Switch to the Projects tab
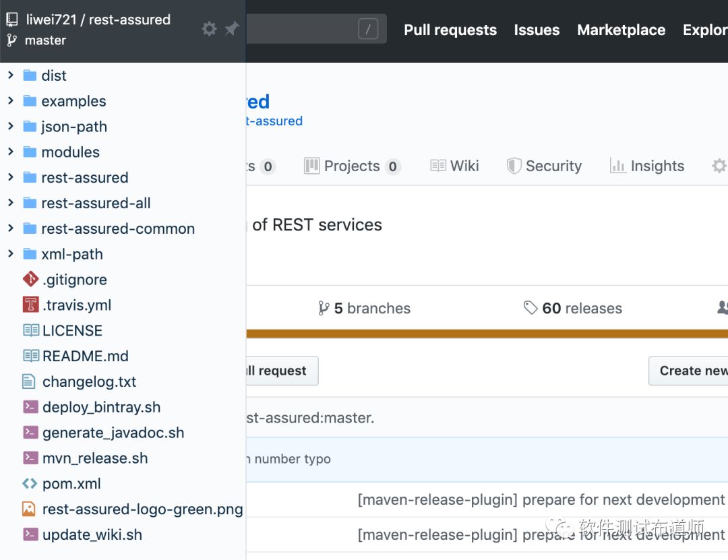The width and height of the screenshot is (728, 560). coord(353,166)
